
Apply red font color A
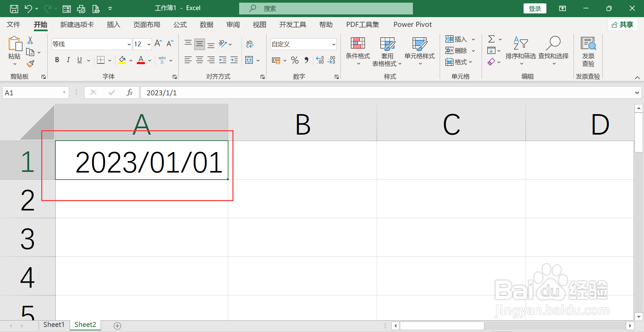pos(141,60)
